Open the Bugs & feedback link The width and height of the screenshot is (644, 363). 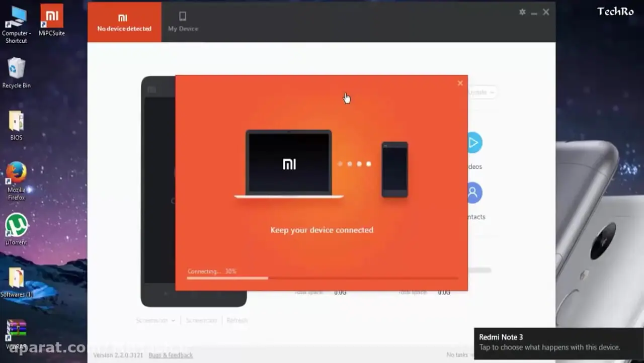tap(171, 355)
